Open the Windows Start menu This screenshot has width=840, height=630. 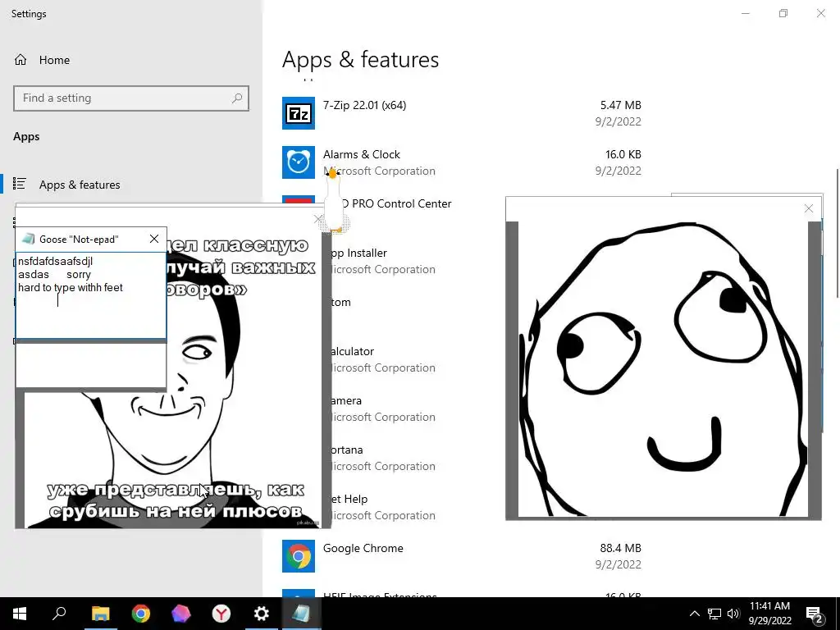20,614
